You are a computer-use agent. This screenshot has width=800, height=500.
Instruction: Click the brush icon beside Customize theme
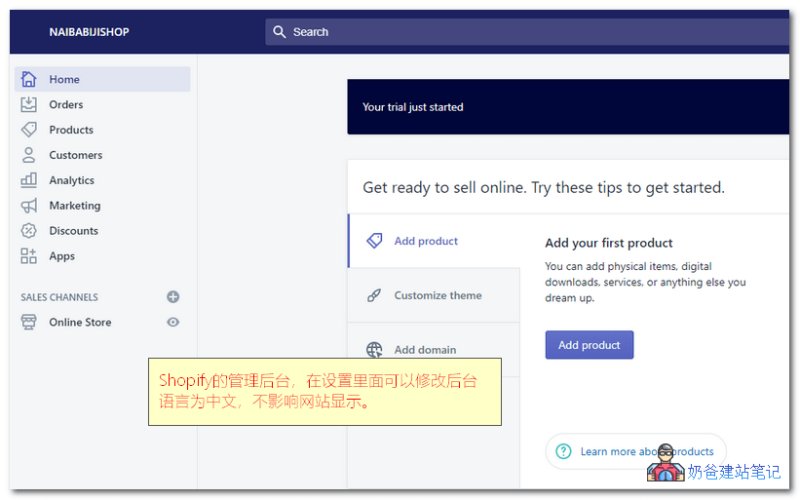tap(374, 295)
